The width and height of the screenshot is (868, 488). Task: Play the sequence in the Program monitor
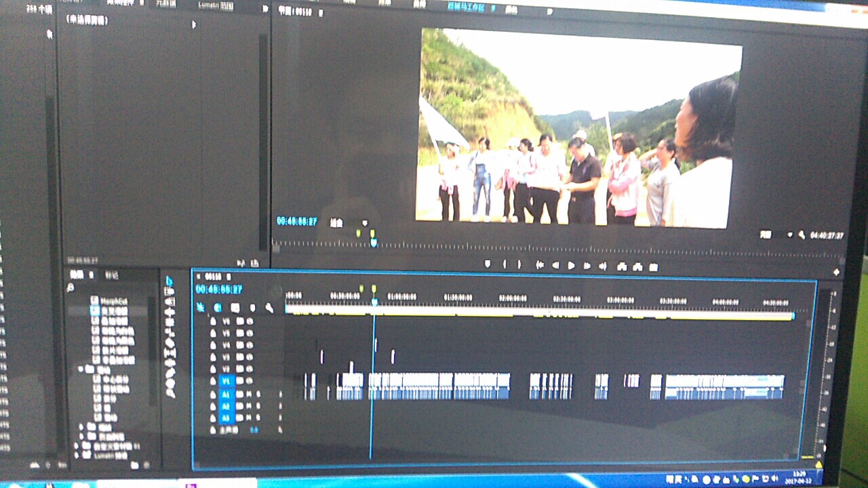click(571, 266)
